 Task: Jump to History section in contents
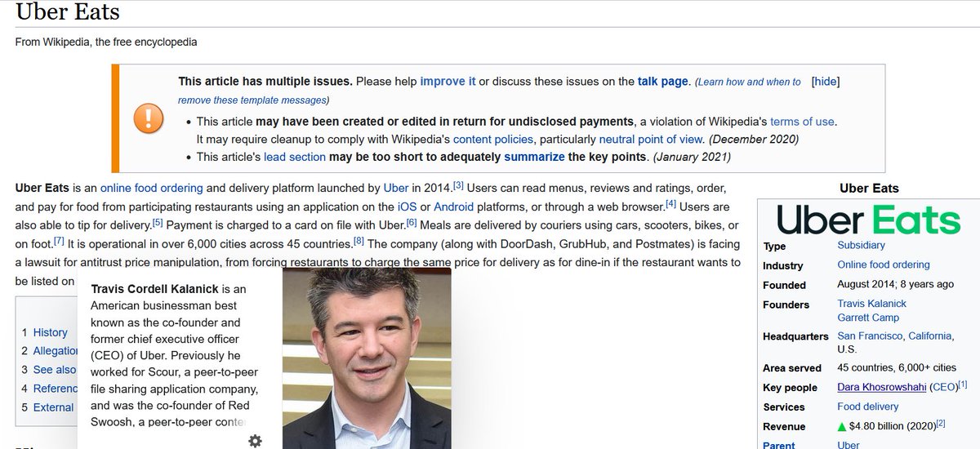click(x=50, y=332)
